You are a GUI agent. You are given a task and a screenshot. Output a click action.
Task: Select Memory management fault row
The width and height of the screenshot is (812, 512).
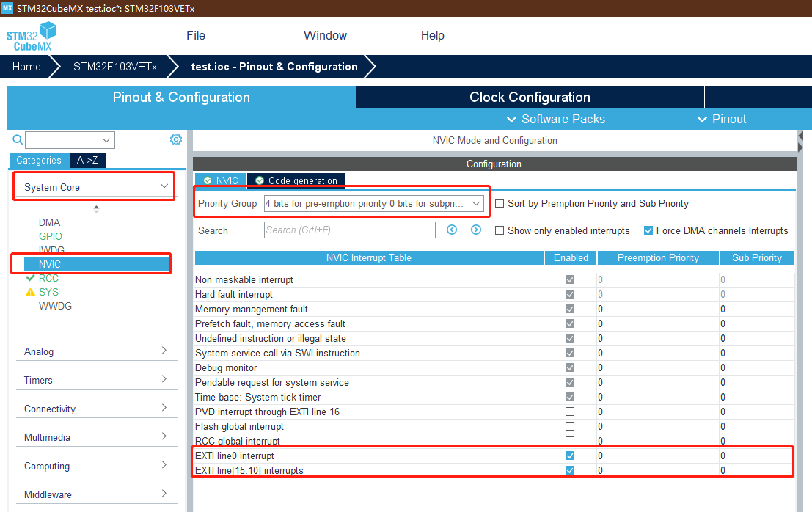(494, 309)
